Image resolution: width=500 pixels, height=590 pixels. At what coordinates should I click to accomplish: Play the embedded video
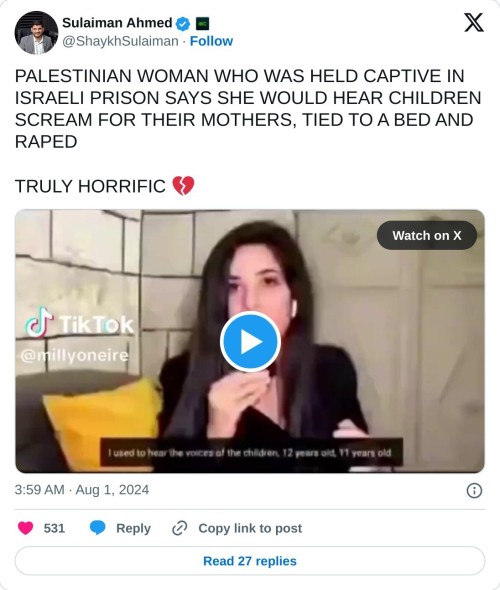[250, 342]
